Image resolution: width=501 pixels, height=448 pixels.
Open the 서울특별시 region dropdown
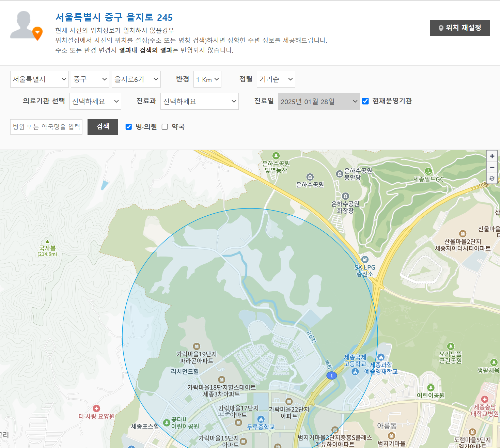(x=39, y=79)
